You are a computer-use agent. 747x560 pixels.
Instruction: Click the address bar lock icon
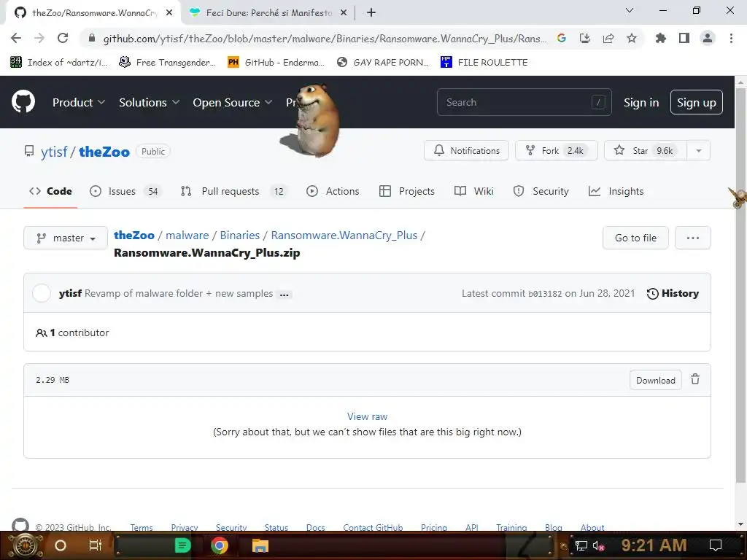pos(92,38)
